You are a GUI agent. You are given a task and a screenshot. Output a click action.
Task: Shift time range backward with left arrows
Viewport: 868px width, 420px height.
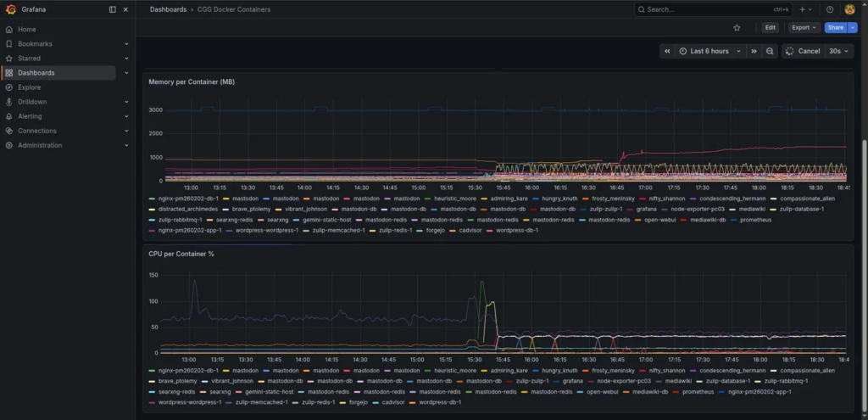667,51
